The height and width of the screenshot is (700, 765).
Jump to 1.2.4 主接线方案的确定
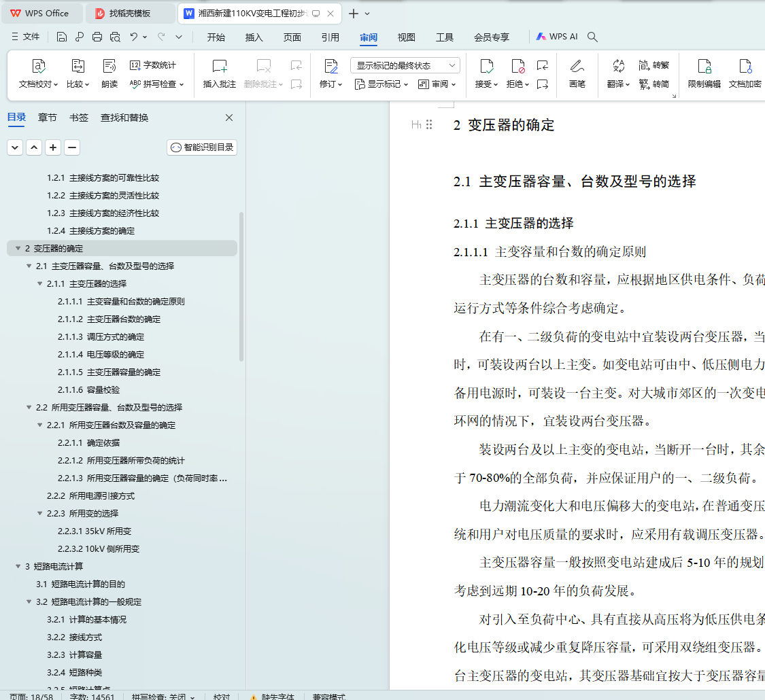90,230
